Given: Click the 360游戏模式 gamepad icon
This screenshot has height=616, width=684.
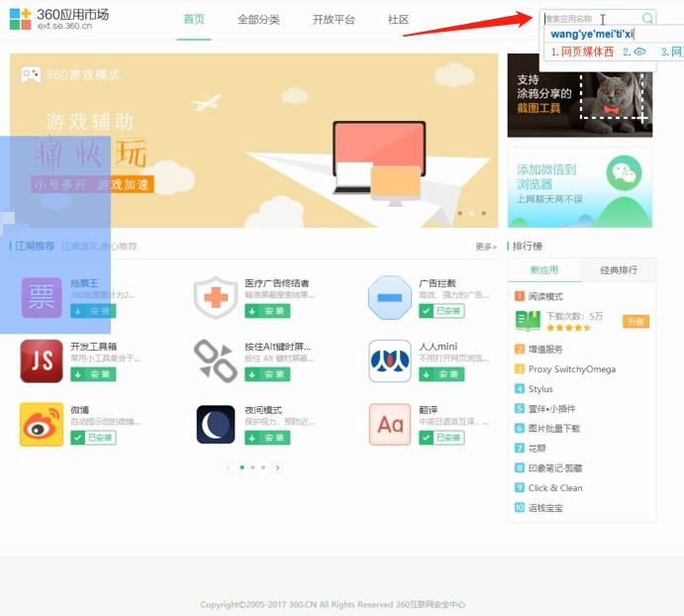Looking at the screenshot, I should 31,74.
